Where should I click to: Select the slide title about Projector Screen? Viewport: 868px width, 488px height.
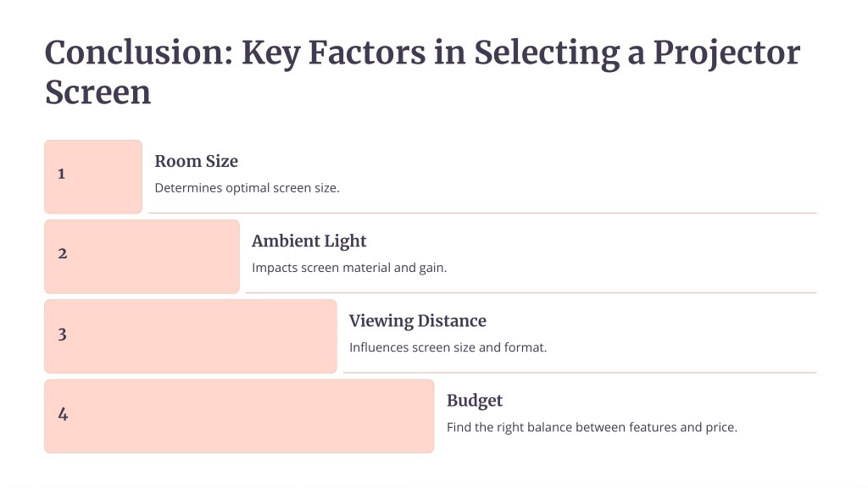coord(422,72)
